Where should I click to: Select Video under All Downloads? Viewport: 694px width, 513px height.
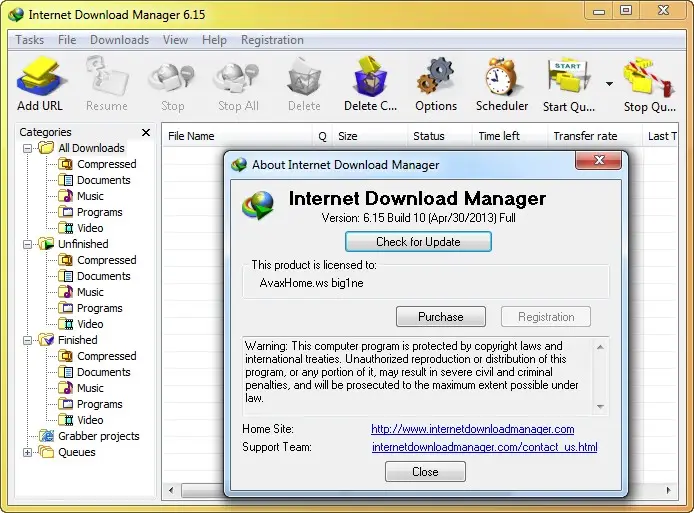pos(90,228)
